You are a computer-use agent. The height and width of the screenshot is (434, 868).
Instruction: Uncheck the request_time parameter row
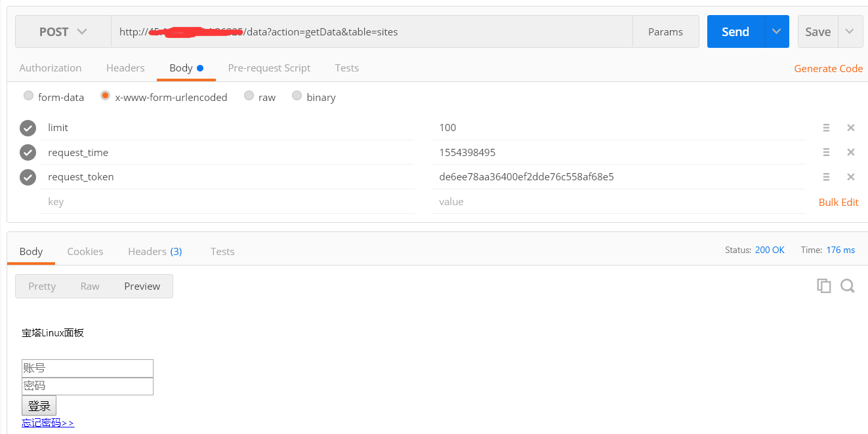pos(28,153)
